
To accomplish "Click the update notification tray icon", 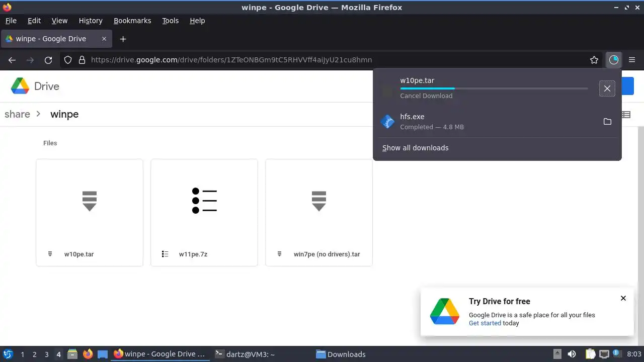I will (616, 354).
